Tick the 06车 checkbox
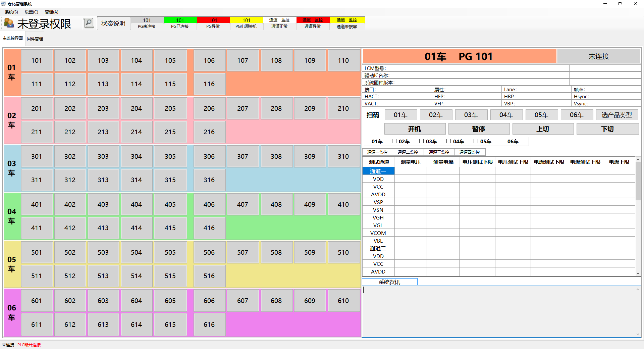Viewport: 644px width, 349px height. pos(503,141)
